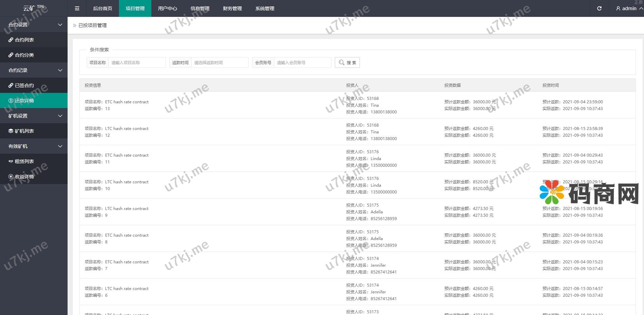Select 还款详情 sidebar item
The width and height of the screenshot is (644, 315).
24,101
